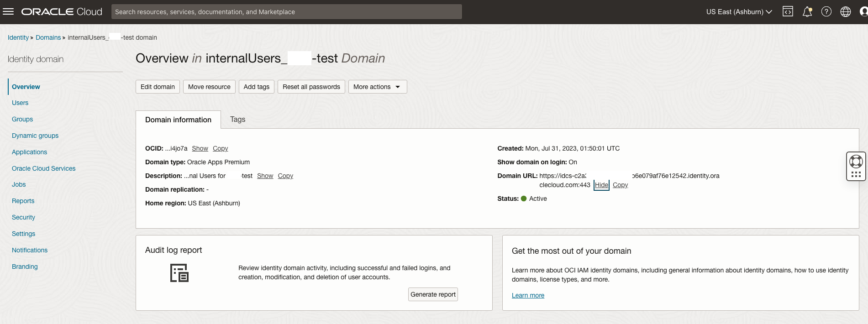Open Cloud Shell developer tools icon
The width and height of the screenshot is (868, 324).
point(788,11)
